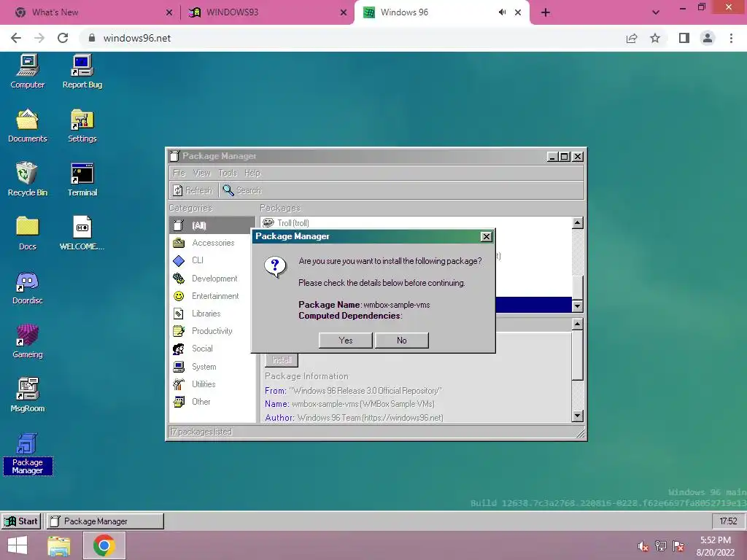Open the tab search dropdown chevron
The height and width of the screenshot is (560, 747).
coord(656,12)
